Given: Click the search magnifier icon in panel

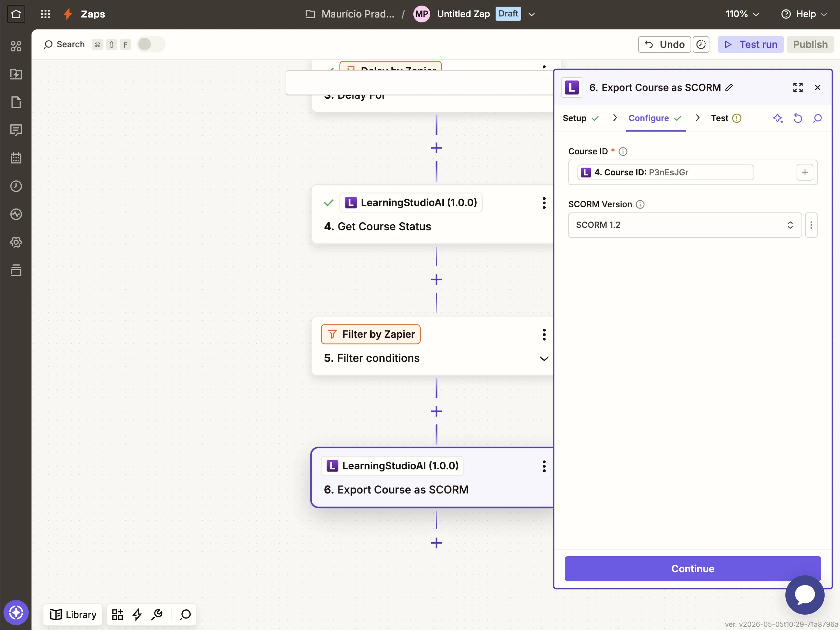Looking at the screenshot, I should (818, 119).
